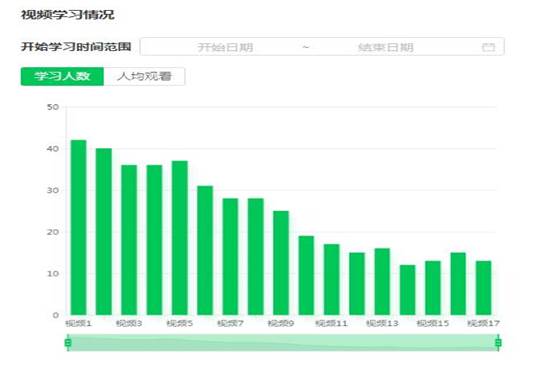The width and height of the screenshot is (544, 374).
Task: Click the 视频11 axis label
Action: tap(331, 323)
